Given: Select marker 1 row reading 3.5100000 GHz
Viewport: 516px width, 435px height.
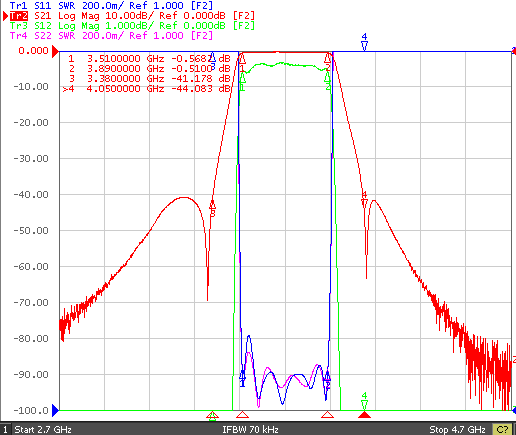Looking at the screenshot, I should coord(149,59).
